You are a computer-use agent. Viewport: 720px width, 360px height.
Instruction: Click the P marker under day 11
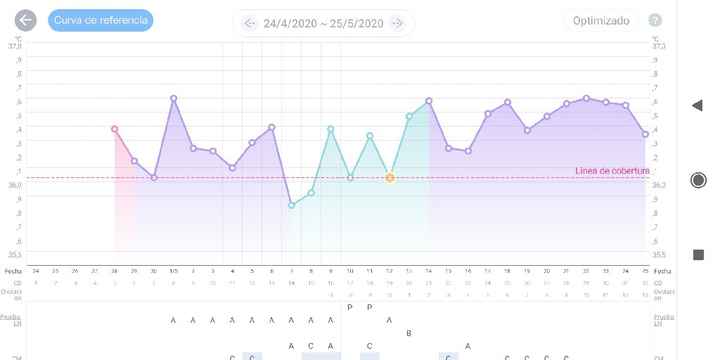(x=370, y=307)
